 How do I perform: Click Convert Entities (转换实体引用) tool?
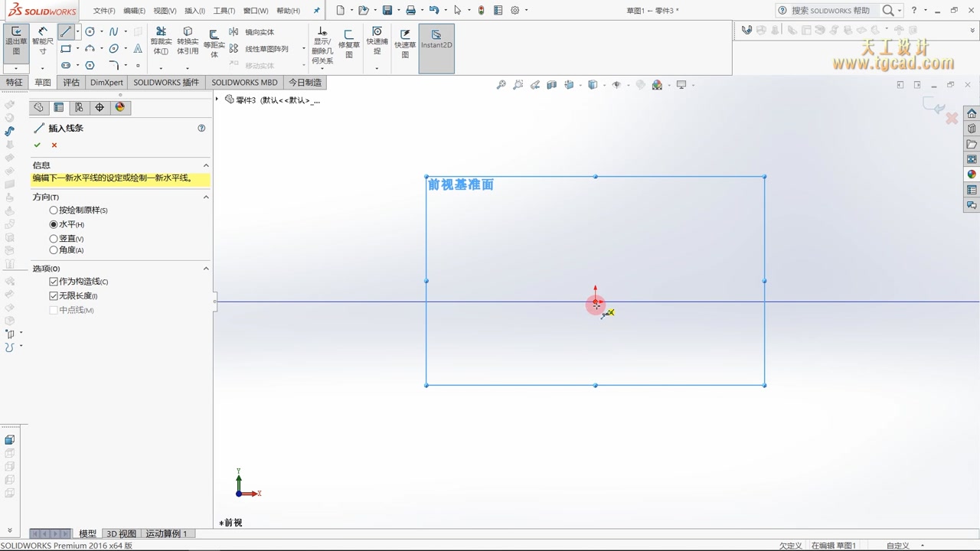(x=188, y=41)
